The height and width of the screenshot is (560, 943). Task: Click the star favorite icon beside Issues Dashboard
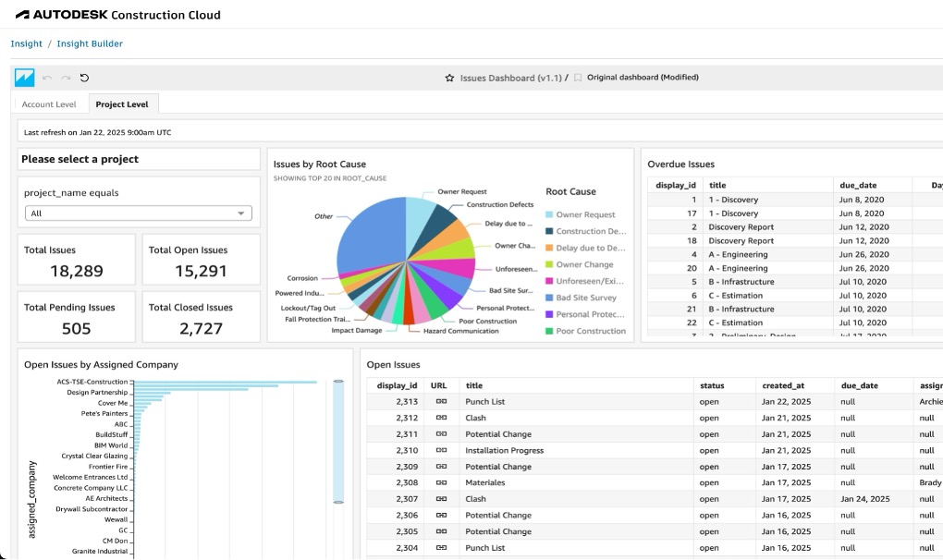click(449, 78)
